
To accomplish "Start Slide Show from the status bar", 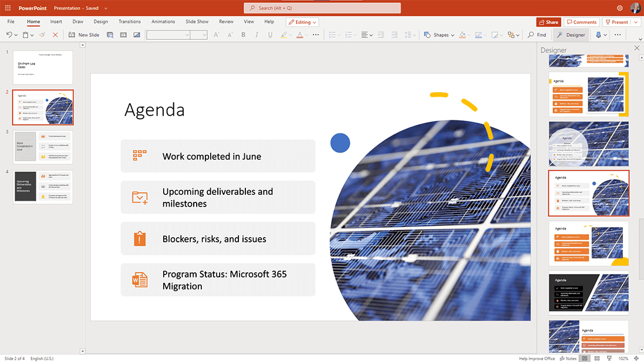I will 609,358.
